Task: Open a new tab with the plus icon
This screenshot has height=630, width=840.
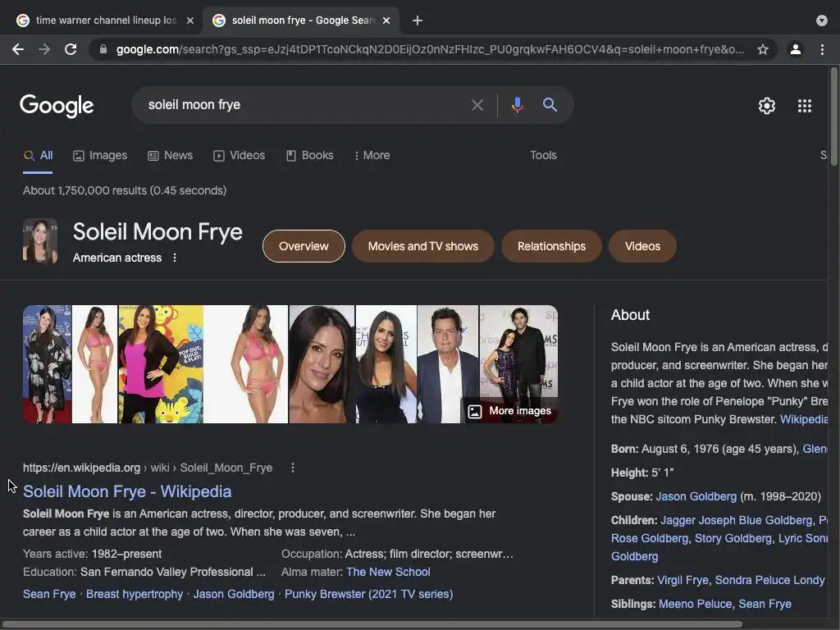Action: pyautogui.click(x=418, y=21)
